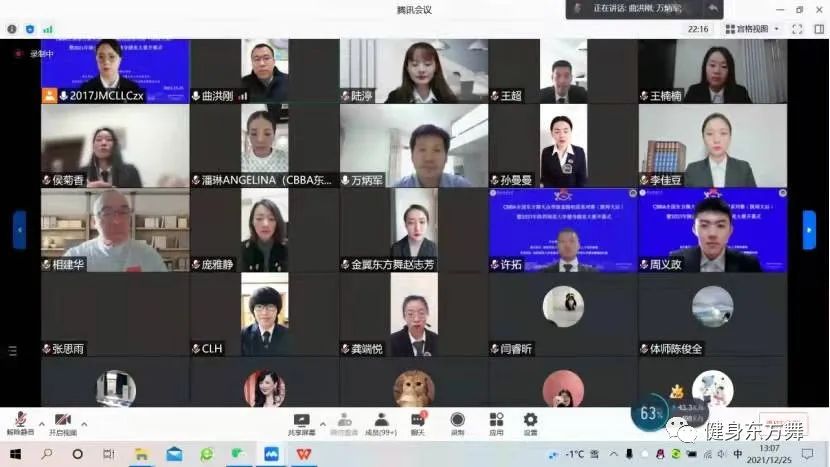Select 王楠楠's video tile

712,71
